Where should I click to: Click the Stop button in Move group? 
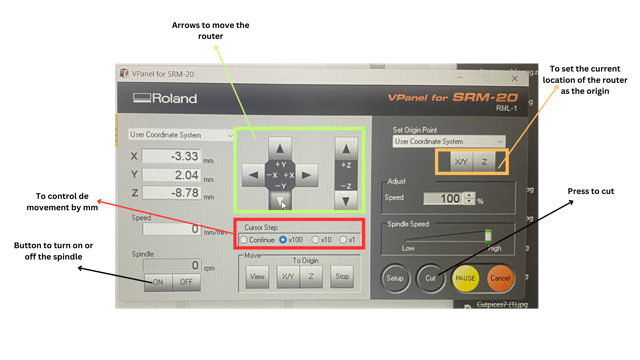click(342, 277)
